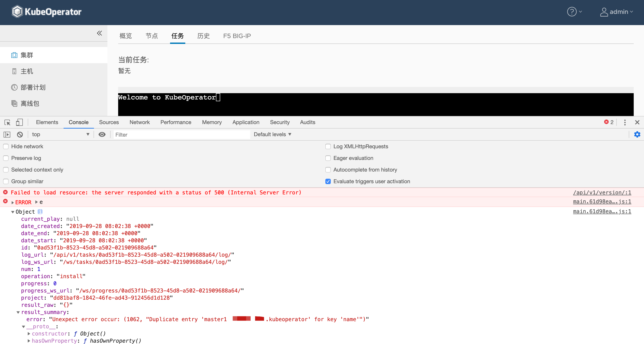Image resolution: width=644 pixels, height=344 pixels.
Task: Open the Default levels dropdown
Action: coord(273,135)
